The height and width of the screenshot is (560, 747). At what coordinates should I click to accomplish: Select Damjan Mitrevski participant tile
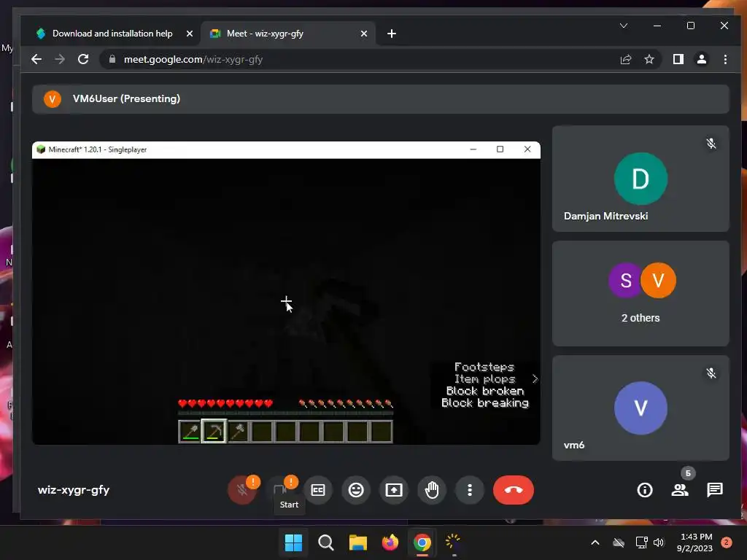tap(640, 179)
